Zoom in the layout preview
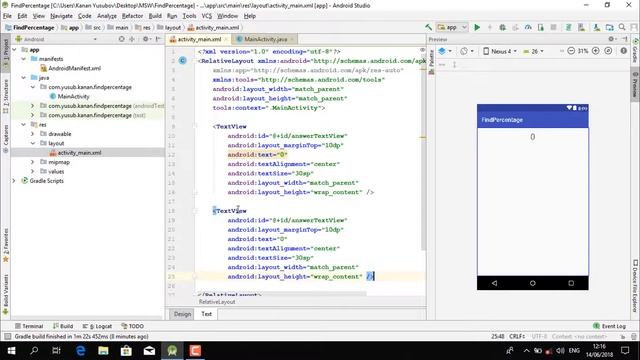 point(596,51)
